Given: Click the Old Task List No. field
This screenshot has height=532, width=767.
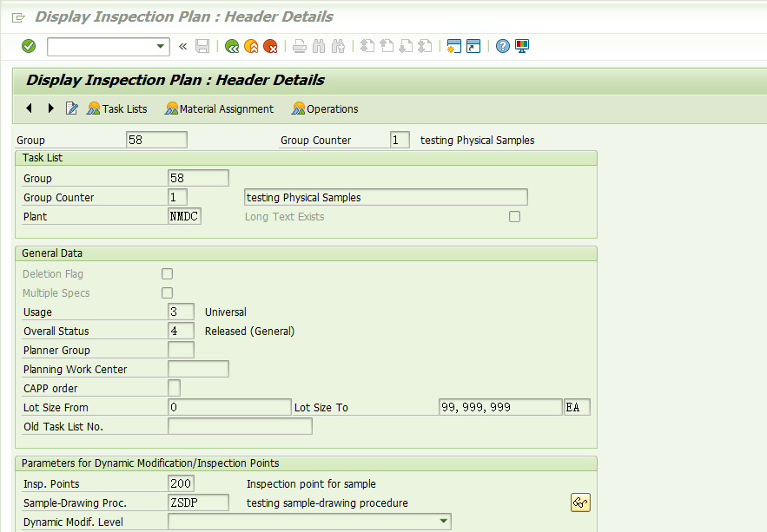Looking at the screenshot, I should pyautogui.click(x=241, y=426).
